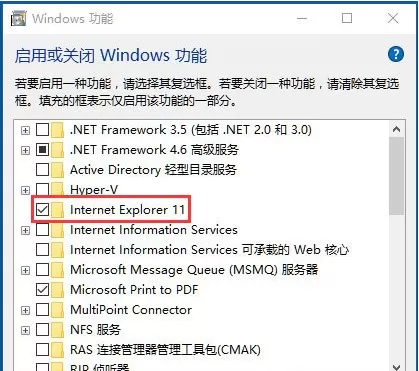The image size is (419, 371).
Task: Click the folder icon beside NFS 服务
Action: 57,330
